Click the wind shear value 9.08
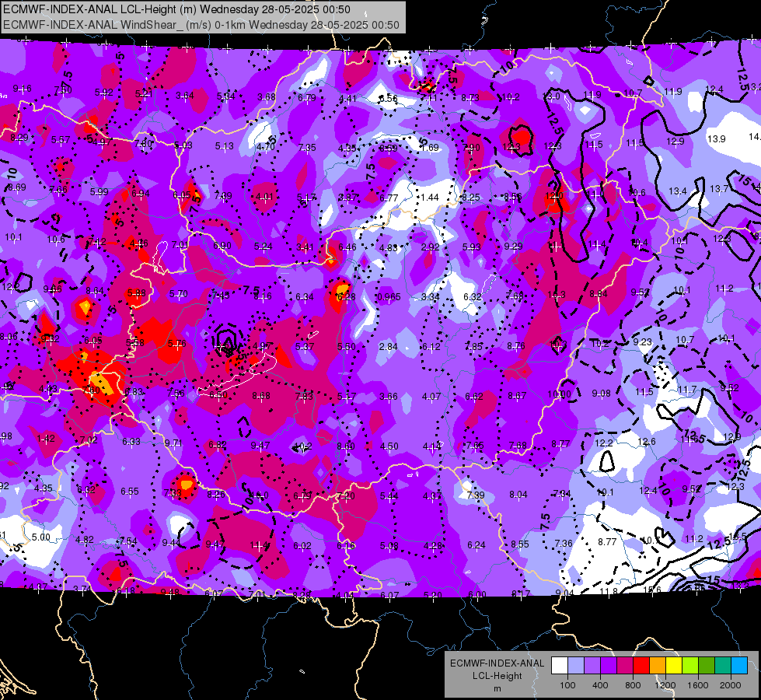This screenshot has height=700, width=761. click(x=601, y=394)
